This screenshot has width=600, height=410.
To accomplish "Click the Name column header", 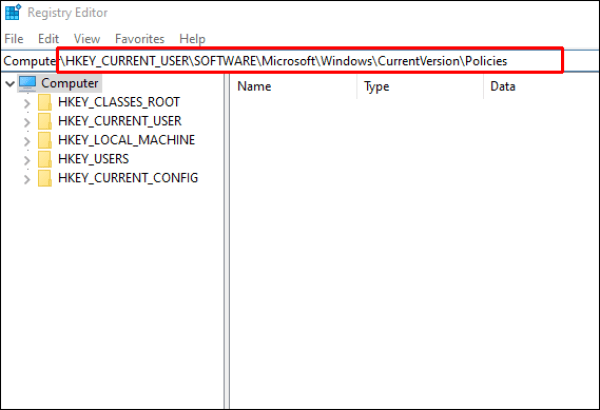I will pyautogui.click(x=293, y=87).
